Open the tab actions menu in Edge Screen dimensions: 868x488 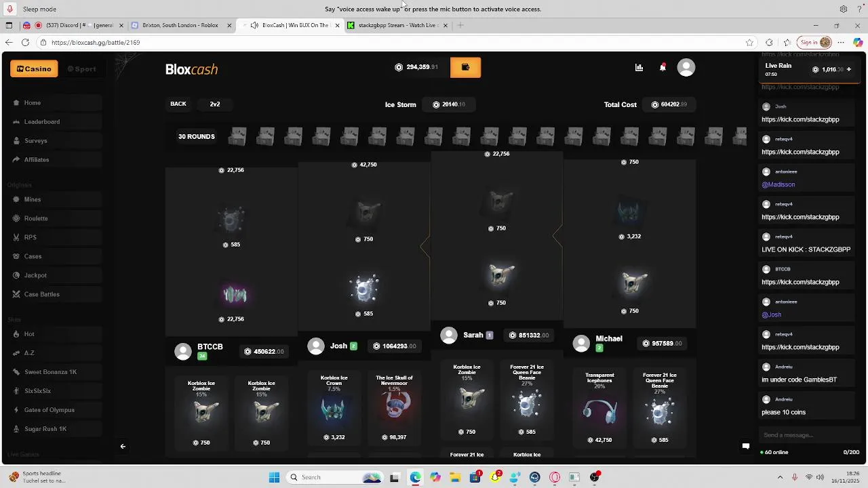click(x=9, y=25)
